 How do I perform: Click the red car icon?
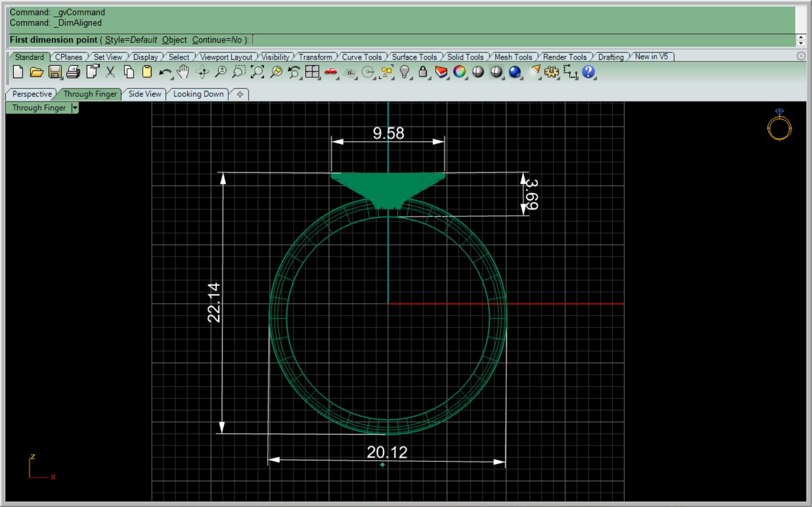[331, 72]
